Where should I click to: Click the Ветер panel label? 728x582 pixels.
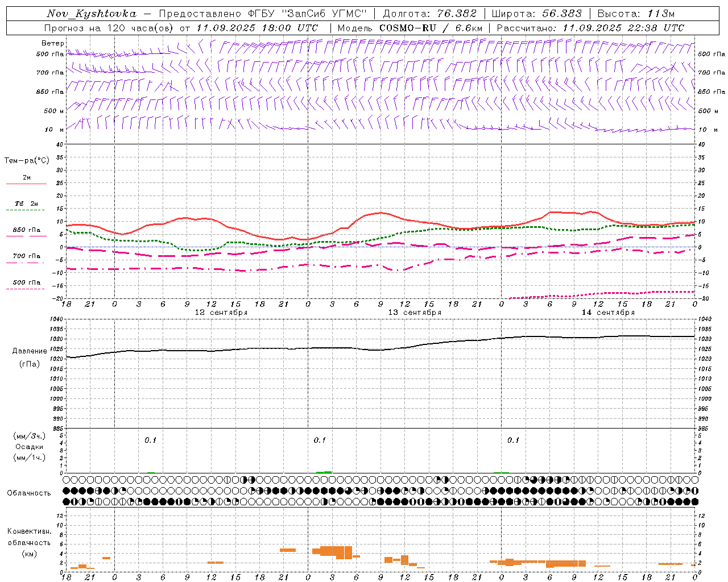52,43
